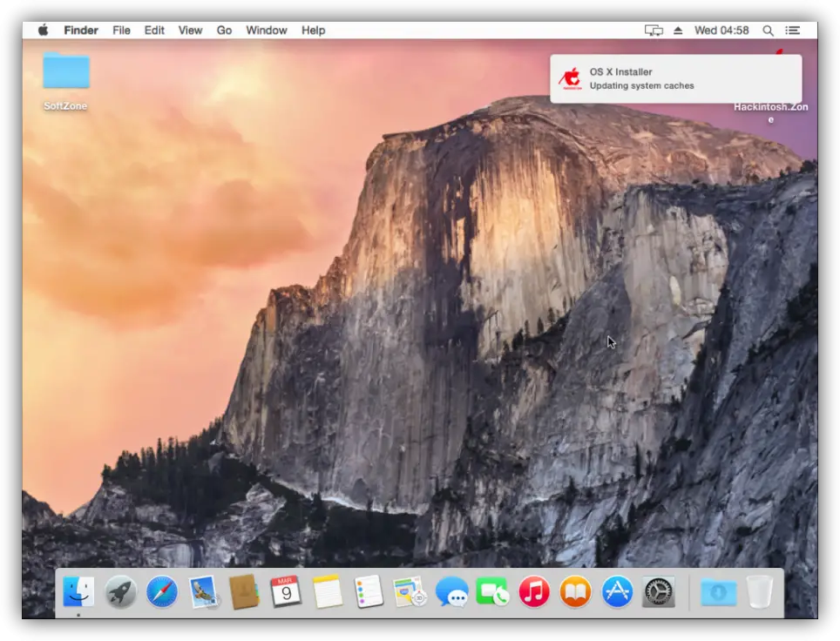Open the Help menu
The height and width of the screenshot is (641, 840).
pyautogui.click(x=313, y=30)
